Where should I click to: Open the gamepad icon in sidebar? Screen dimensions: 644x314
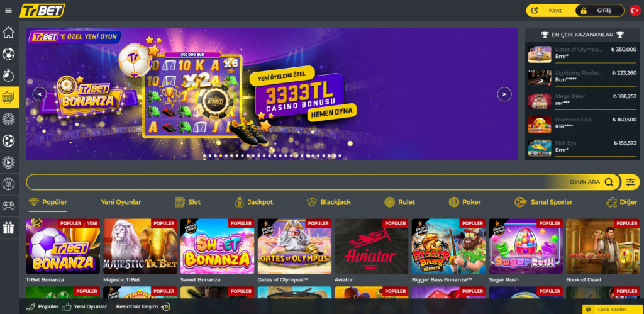tap(9, 206)
